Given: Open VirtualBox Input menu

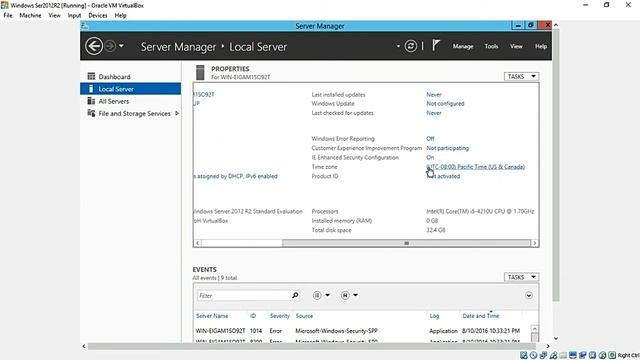Looking at the screenshot, I should (74, 15).
